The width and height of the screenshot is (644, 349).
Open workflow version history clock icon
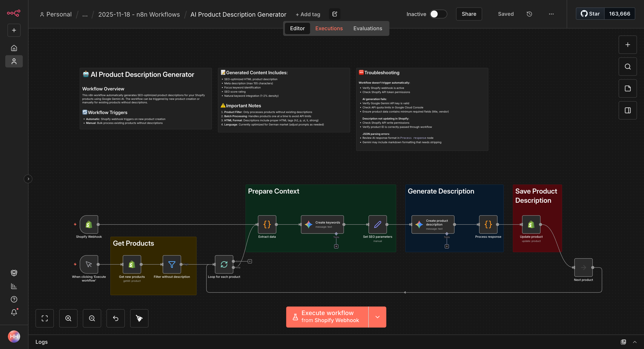pyautogui.click(x=529, y=14)
